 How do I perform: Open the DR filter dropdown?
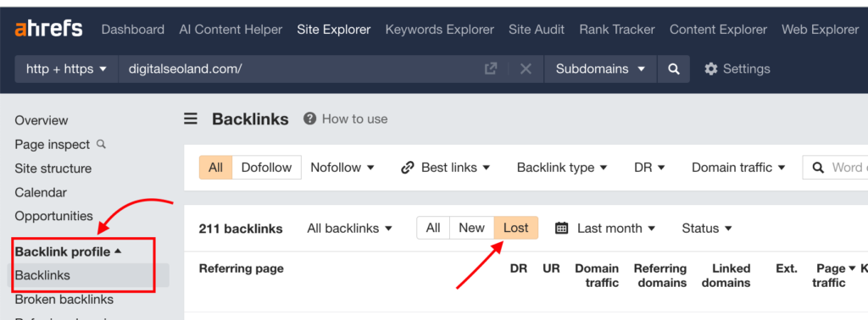649,168
